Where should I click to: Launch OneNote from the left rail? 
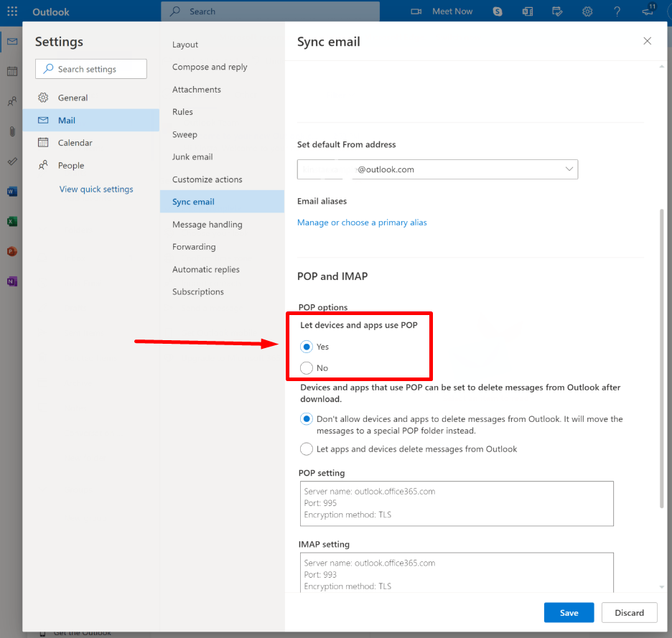click(x=12, y=281)
